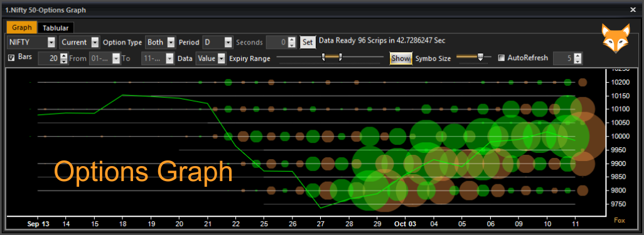Open the Period D dropdown

[x=228, y=42]
